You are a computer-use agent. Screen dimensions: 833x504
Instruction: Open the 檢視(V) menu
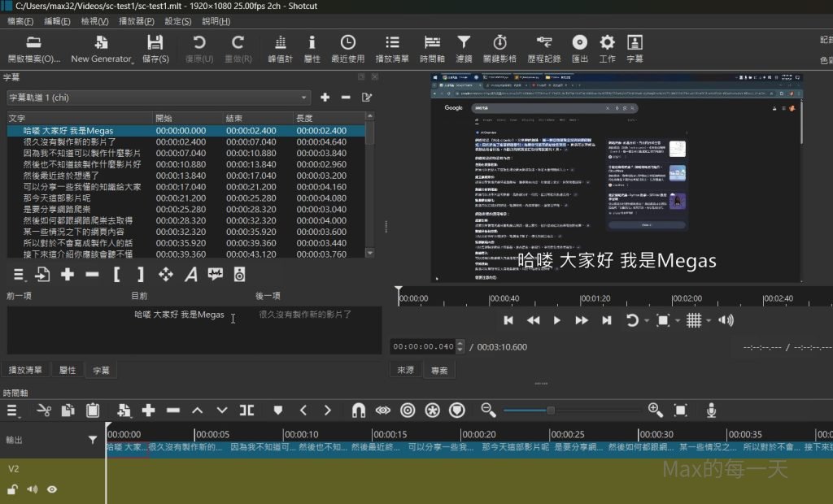click(x=96, y=21)
